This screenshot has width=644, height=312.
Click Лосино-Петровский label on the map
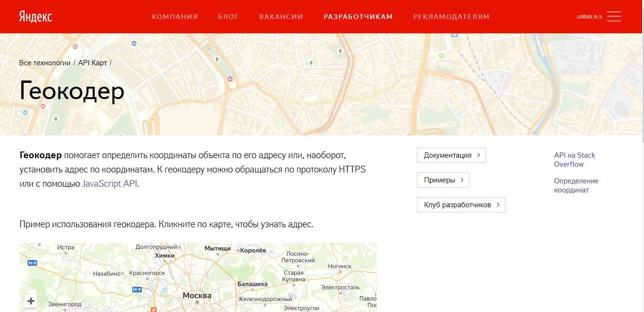click(x=298, y=257)
